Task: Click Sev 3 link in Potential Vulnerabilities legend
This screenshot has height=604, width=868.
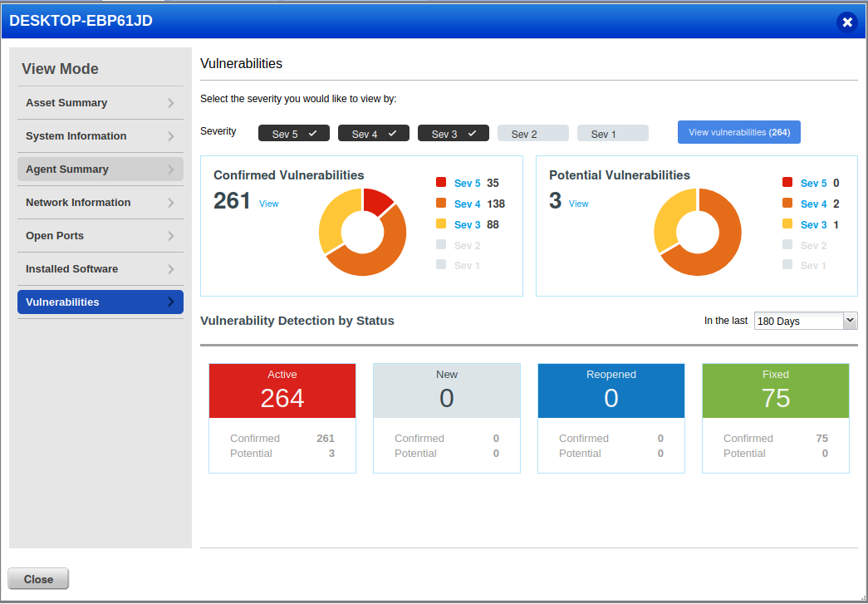Action: tap(814, 225)
